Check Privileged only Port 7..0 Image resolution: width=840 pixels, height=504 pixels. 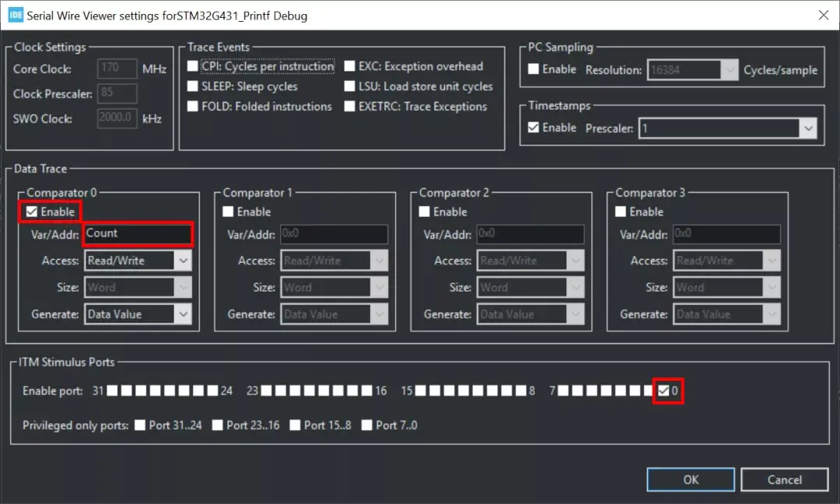(367, 425)
